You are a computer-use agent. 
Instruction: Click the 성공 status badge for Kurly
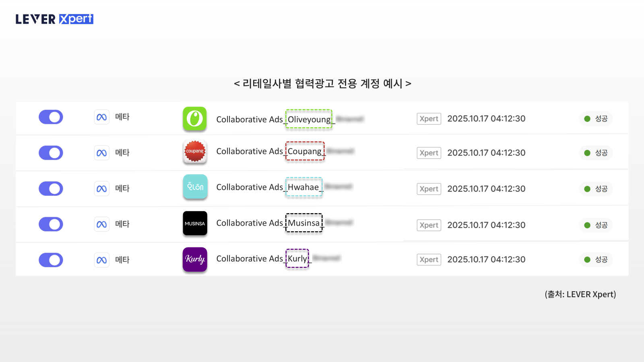[596, 259]
